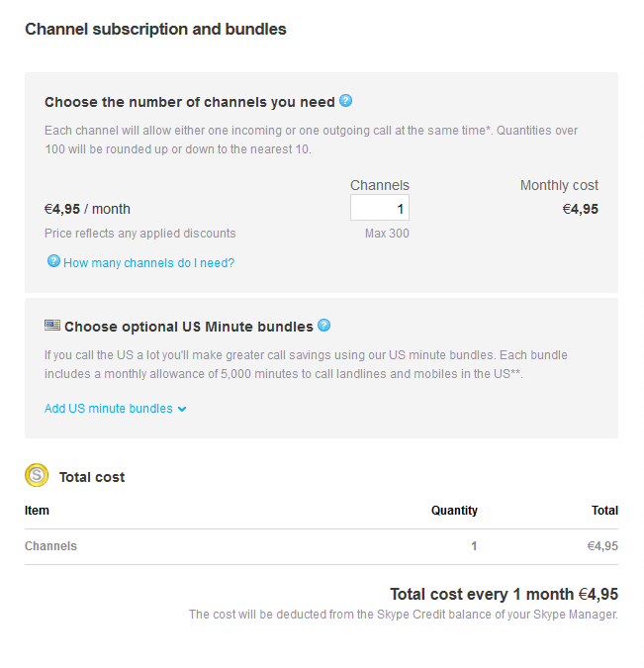Open help icon beside channels number heading

(345, 101)
